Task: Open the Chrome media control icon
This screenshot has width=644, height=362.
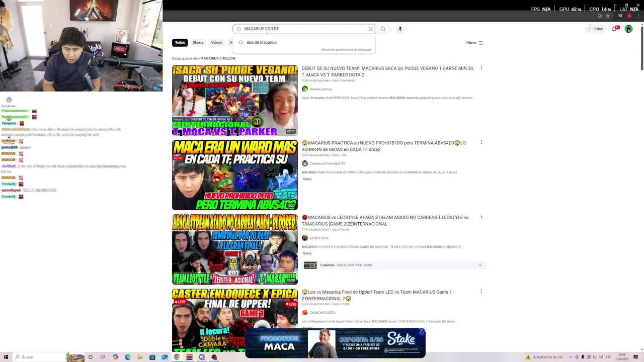Action: (620, 16)
